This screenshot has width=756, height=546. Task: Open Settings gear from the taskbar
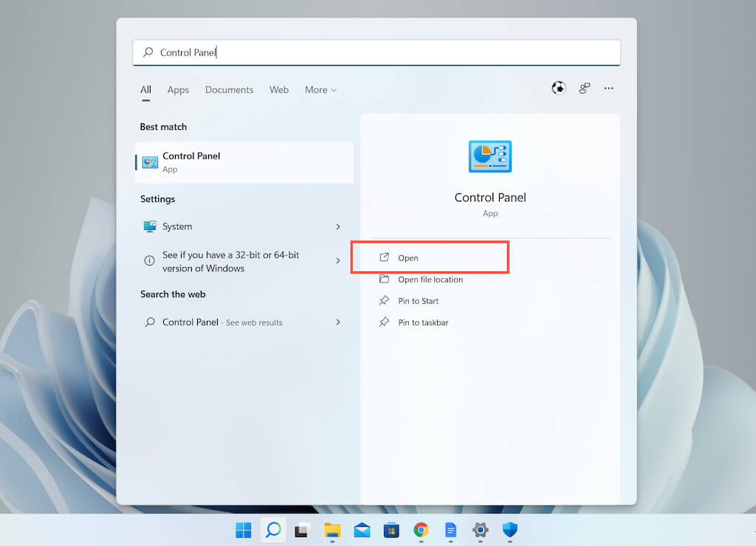pyautogui.click(x=480, y=530)
